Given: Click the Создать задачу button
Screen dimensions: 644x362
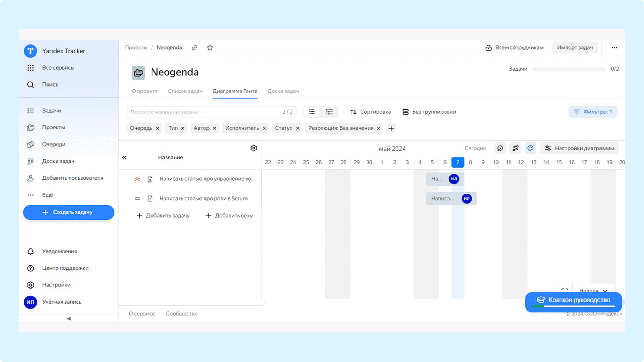Looking at the screenshot, I should [68, 212].
